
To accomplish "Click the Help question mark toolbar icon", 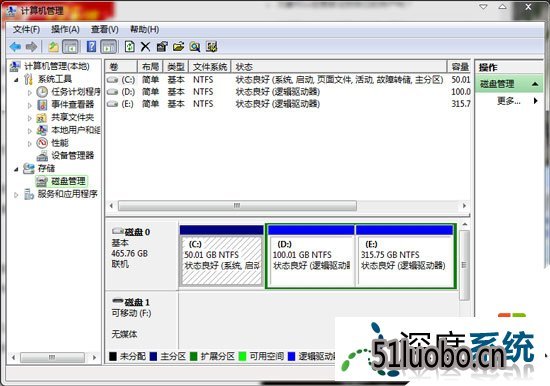I will (91, 47).
